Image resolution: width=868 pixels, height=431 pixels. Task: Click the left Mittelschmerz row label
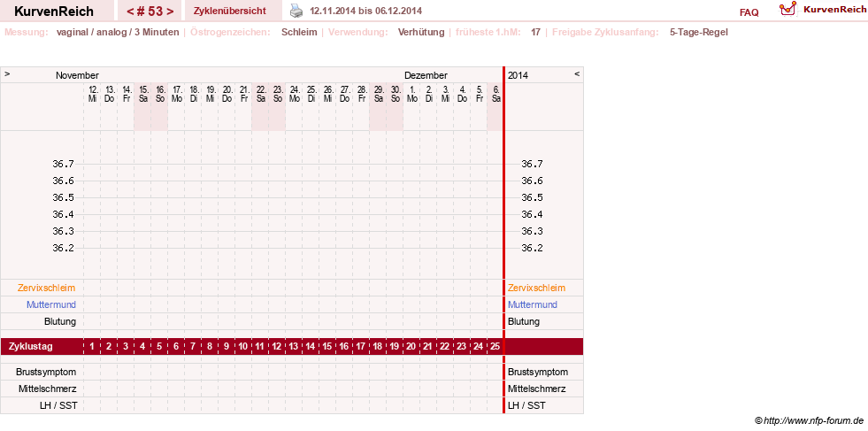(47, 389)
